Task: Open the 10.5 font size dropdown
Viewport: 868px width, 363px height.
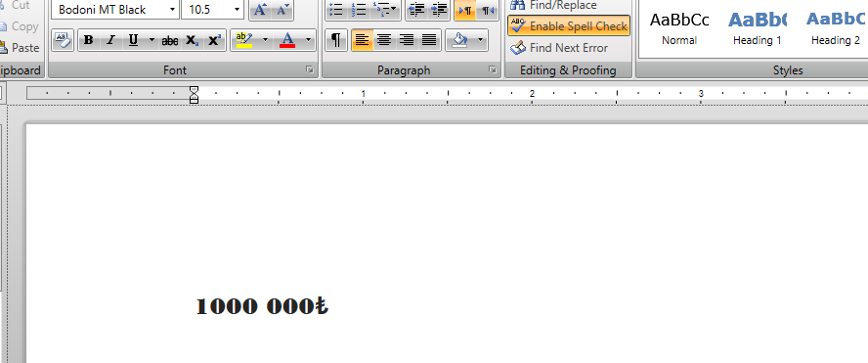Action: (237, 10)
